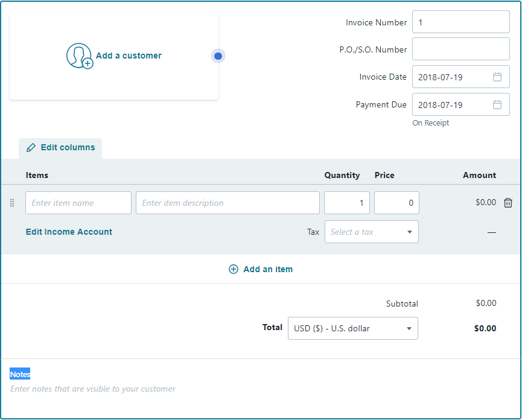Click Edit Income Account link

[x=69, y=232]
